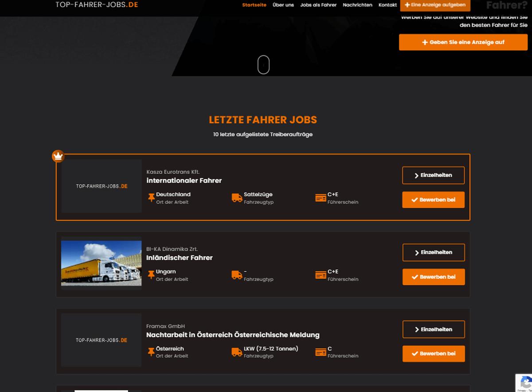
Task: Click the crown badge on Kasza Eurotrans listing
Action: [58, 156]
